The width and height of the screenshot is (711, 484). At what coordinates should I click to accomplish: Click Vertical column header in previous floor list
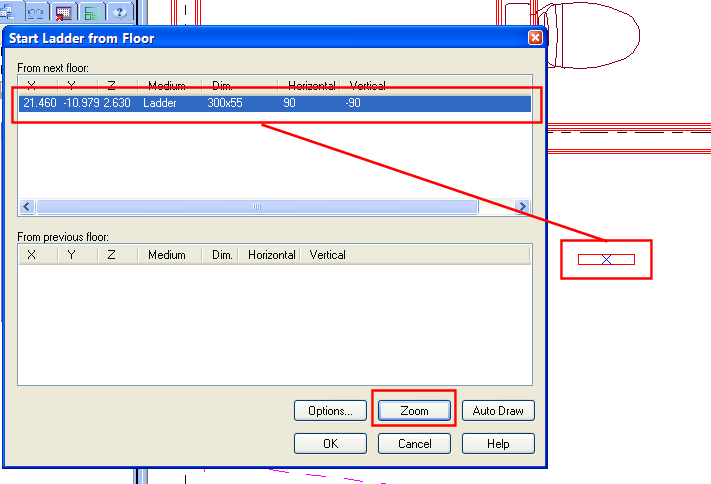[328, 255]
